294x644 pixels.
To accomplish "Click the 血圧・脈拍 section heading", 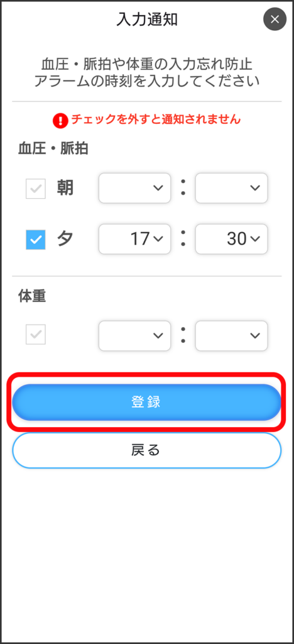I will coord(53,148).
